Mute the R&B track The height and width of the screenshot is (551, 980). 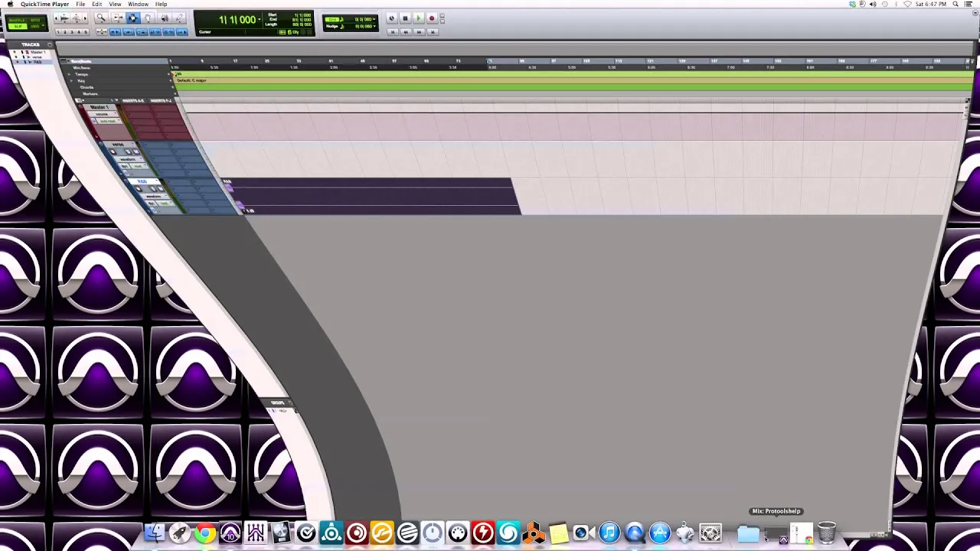pos(161,189)
